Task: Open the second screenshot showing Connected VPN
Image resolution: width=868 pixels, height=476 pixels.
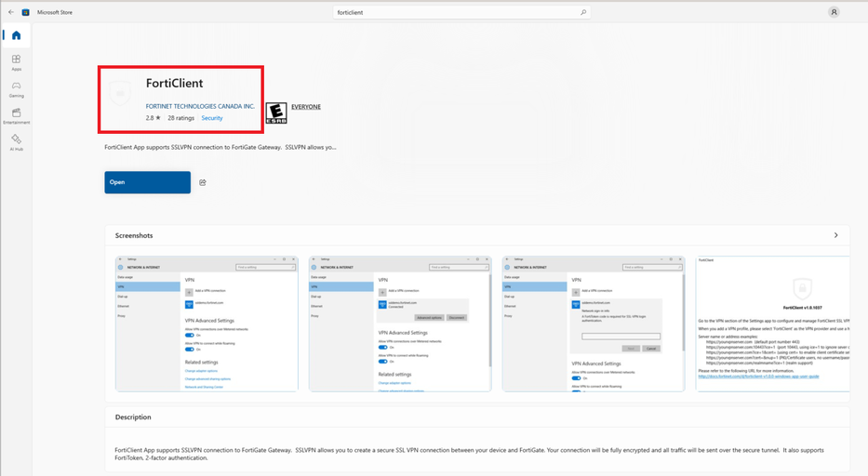Action: point(400,324)
